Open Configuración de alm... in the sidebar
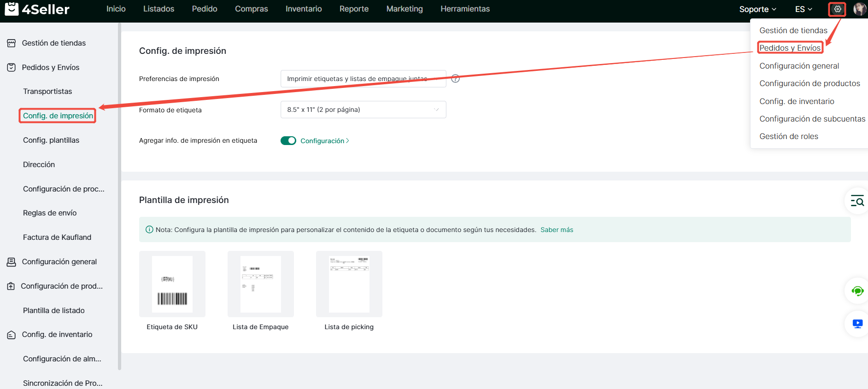Viewport: 868px width, 389px height. coord(62,359)
